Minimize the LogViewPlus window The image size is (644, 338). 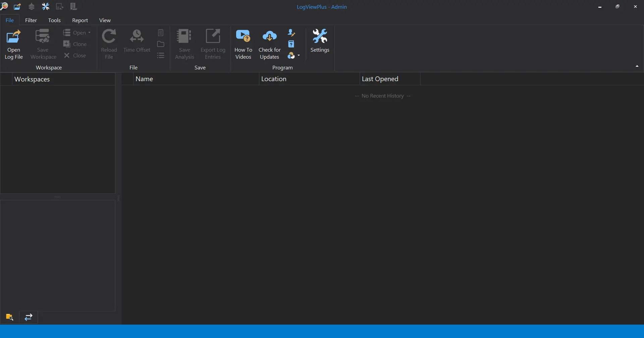600,7
